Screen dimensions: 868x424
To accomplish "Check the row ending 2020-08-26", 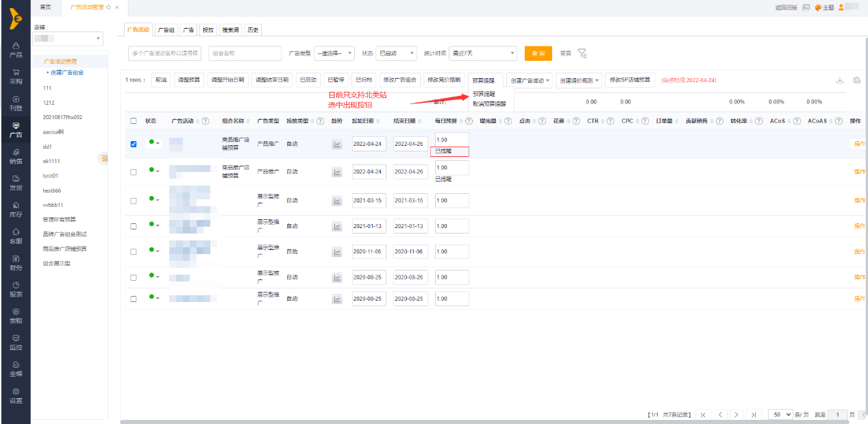I will click(134, 277).
